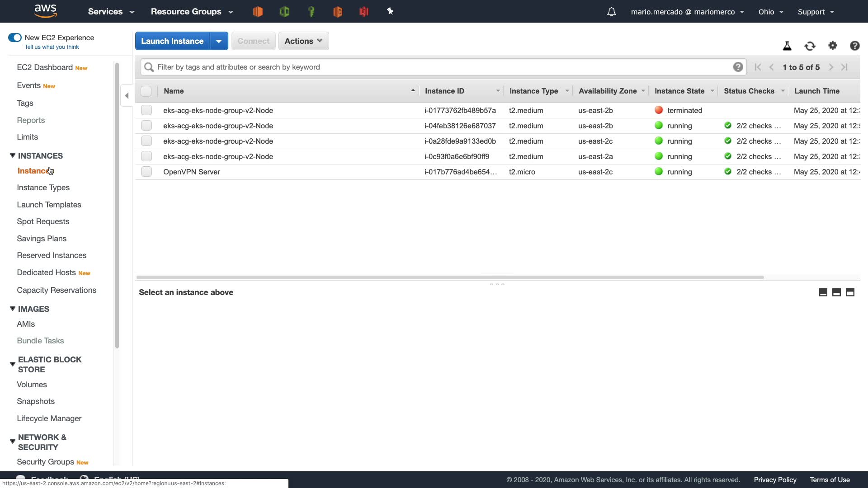Screen dimensions: 868x488
Task: Click the experiments flask icon
Action: click(787, 46)
